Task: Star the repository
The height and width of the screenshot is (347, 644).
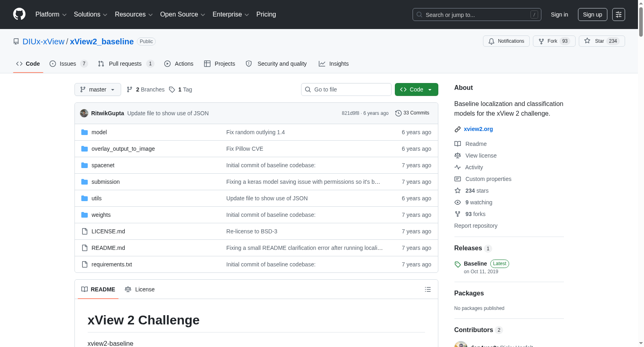Action: (x=602, y=41)
